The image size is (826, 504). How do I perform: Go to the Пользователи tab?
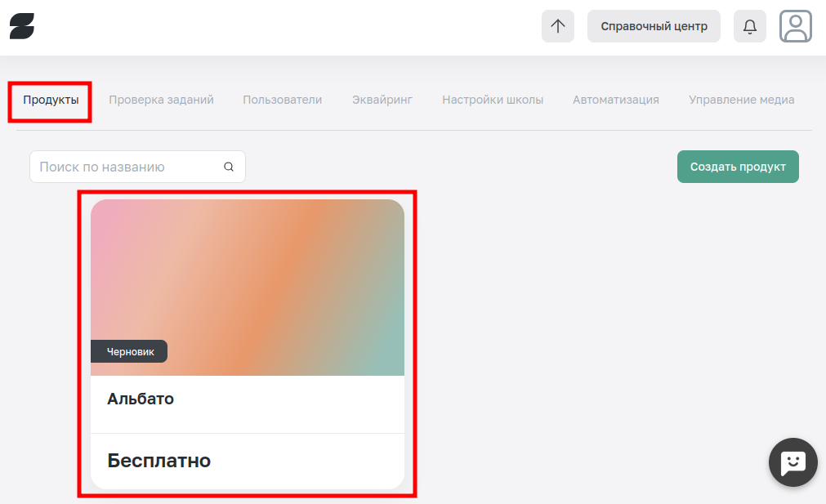click(x=282, y=100)
